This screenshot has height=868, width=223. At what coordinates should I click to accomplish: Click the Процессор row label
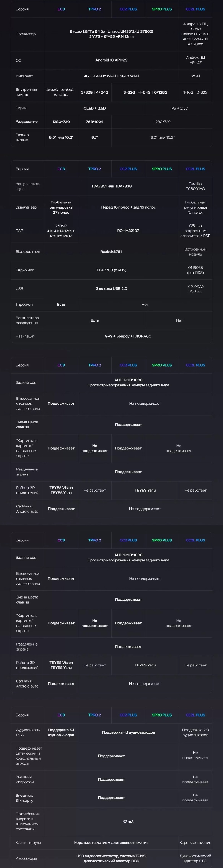pyautogui.click(x=26, y=34)
